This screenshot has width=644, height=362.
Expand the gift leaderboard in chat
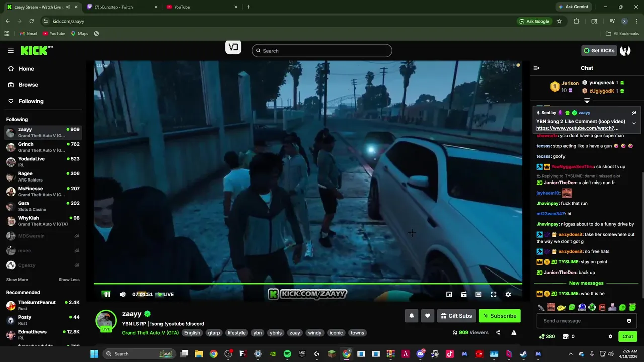pyautogui.click(x=587, y=101)
